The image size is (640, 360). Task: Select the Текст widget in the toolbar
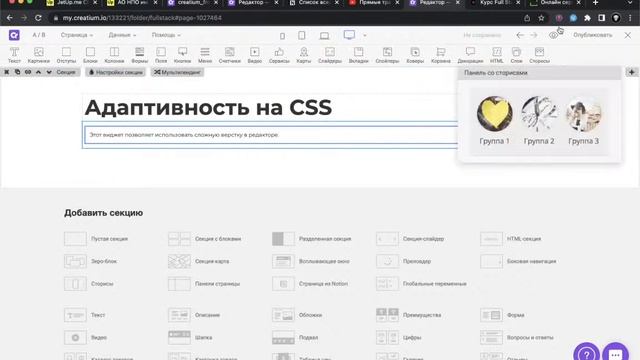point(14,55)
